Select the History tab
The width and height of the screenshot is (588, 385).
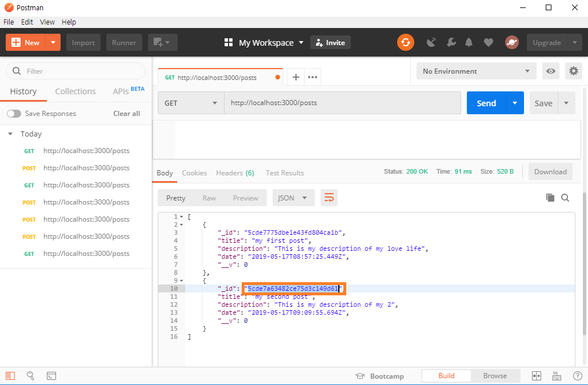point(23,91)
